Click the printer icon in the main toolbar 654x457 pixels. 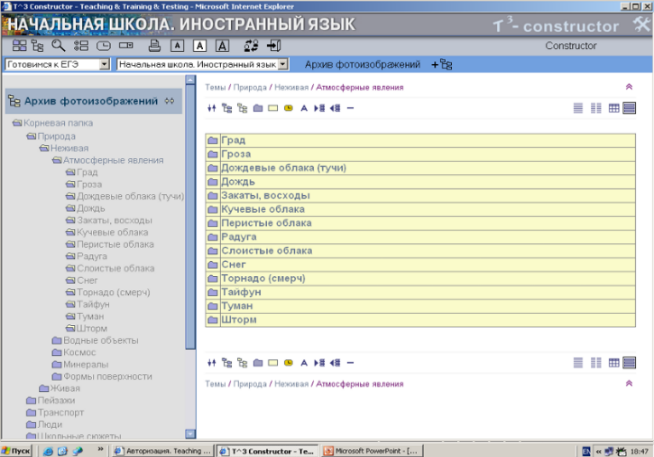pyautogui.click(x=154, y=46)
